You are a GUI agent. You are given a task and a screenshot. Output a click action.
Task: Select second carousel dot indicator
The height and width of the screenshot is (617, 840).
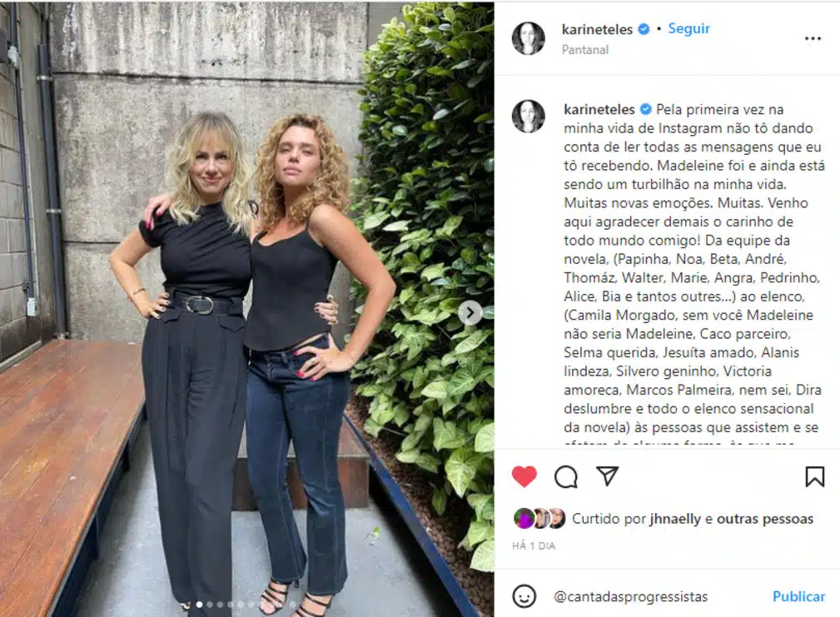tap(210, 605)
